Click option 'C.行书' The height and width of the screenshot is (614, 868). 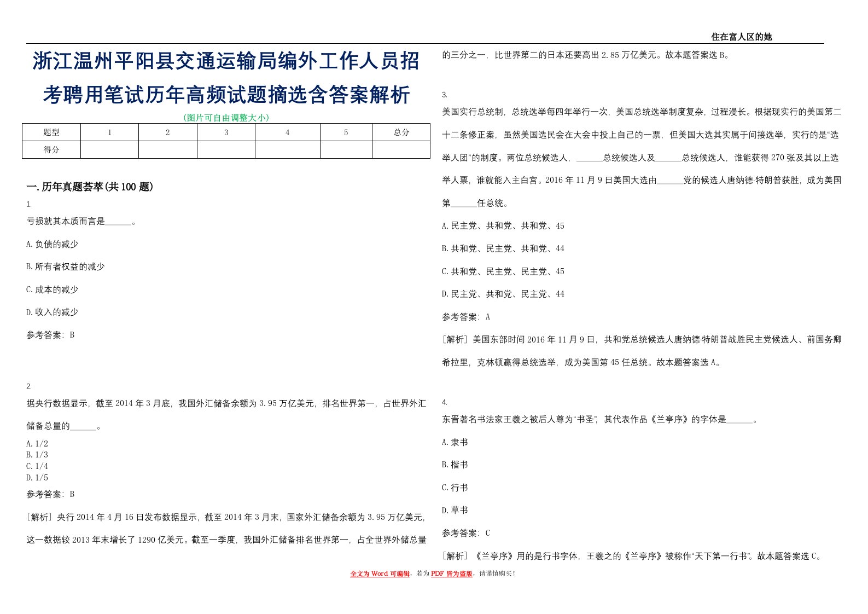pyautogui.click(x=455, y=488)
